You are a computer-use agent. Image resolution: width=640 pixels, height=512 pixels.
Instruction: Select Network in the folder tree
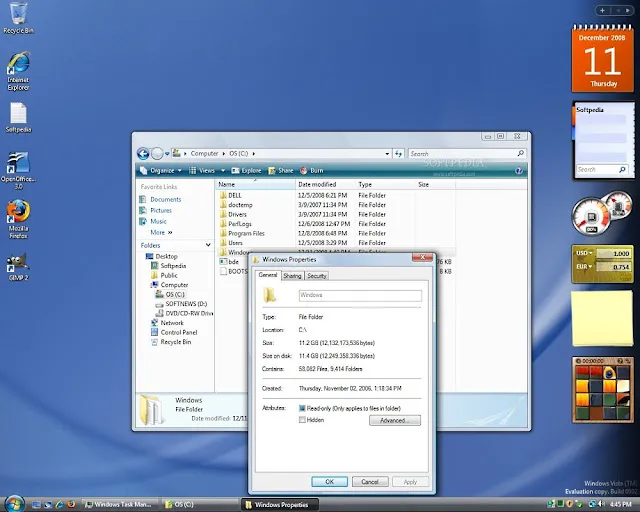click(172, 323)
